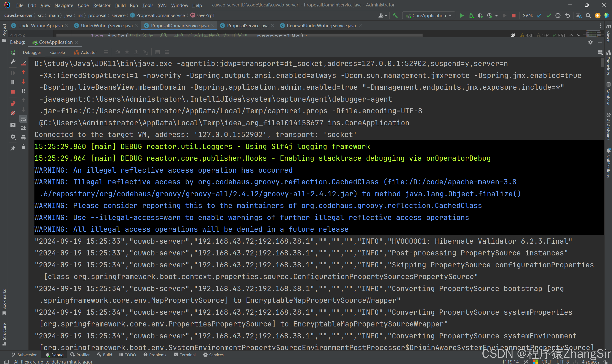Toggle the Database side panel

tap(608, 94)
